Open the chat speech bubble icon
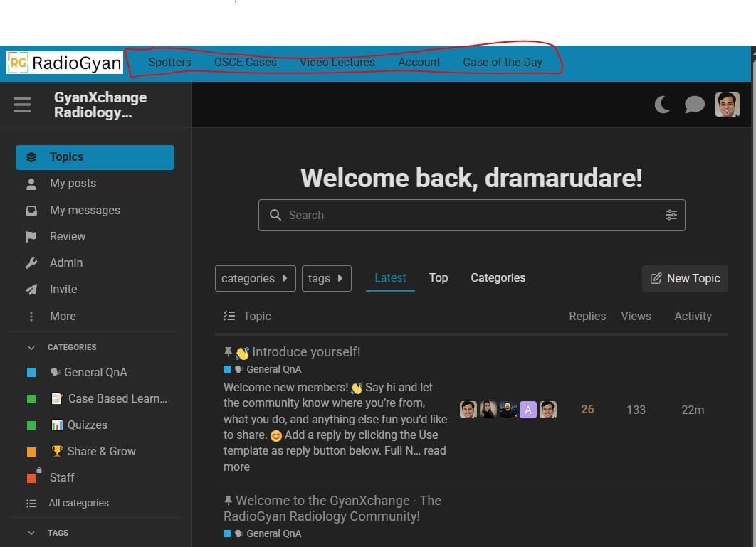 click(694, 105)
